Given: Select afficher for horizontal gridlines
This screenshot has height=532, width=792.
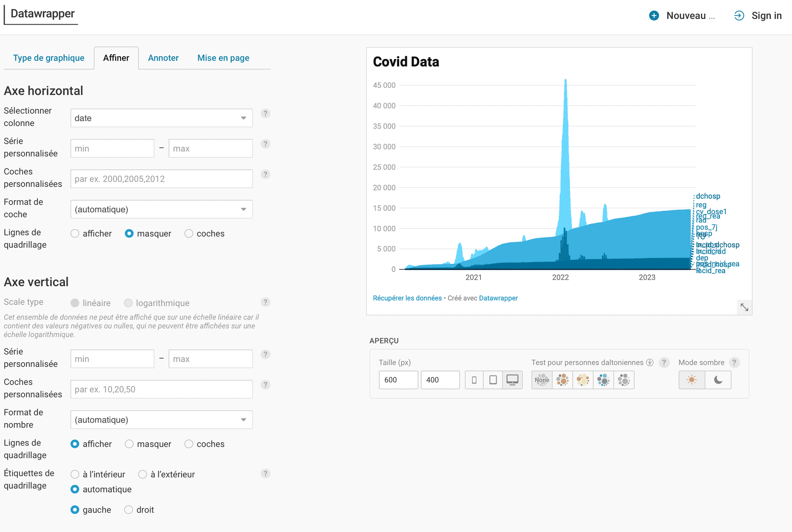Looking at the screenshot, I should coord(75,234).
